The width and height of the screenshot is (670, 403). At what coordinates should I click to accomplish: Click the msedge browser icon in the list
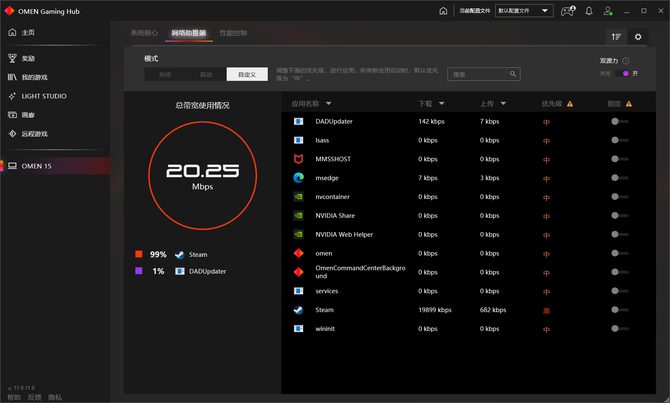point(298,178)
